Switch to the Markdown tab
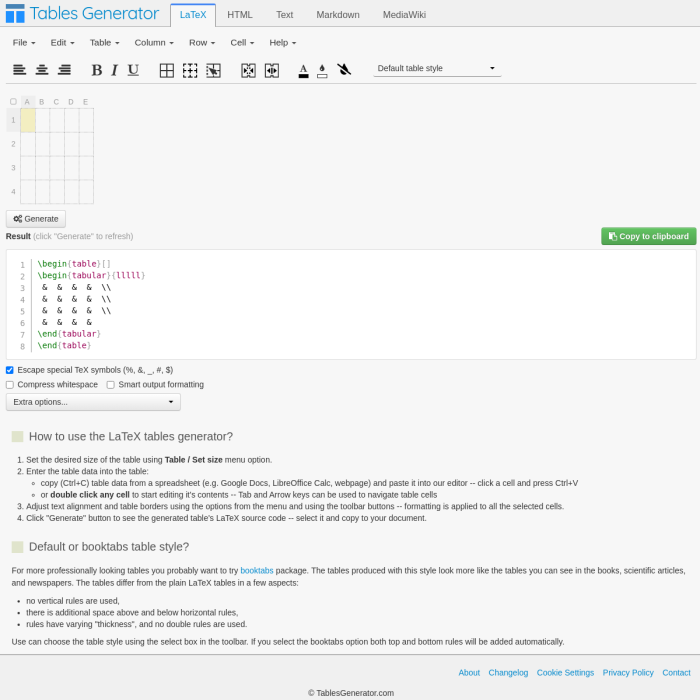The width and height of the screenshot is (700, 700). [x=338, y=15]
